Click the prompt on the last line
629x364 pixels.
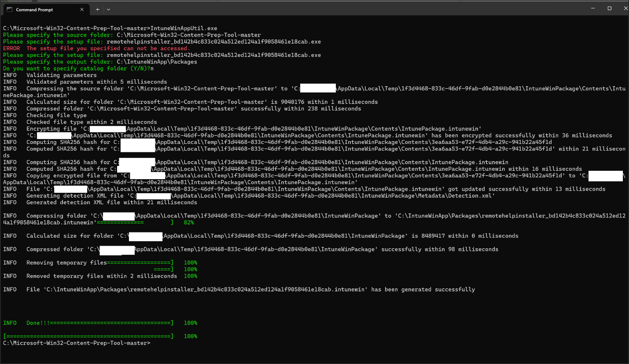click(77, 343)
